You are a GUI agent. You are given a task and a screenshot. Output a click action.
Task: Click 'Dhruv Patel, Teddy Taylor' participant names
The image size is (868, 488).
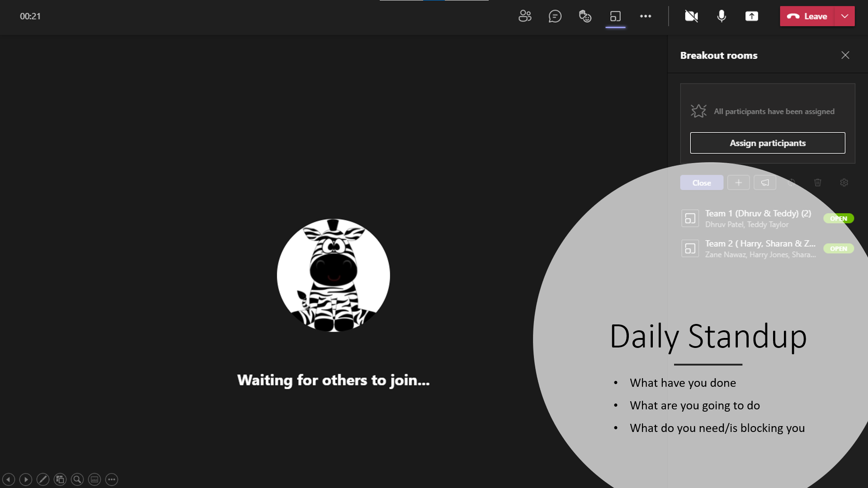tap(747, 225)
